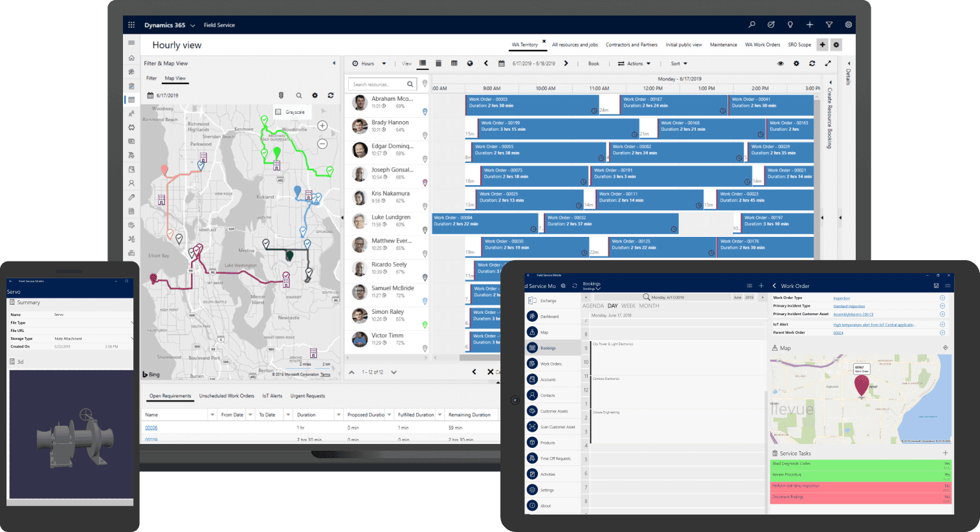Open the From Date column filter dropdown
The image size is (980, 532).
click(x=250, y=415)
